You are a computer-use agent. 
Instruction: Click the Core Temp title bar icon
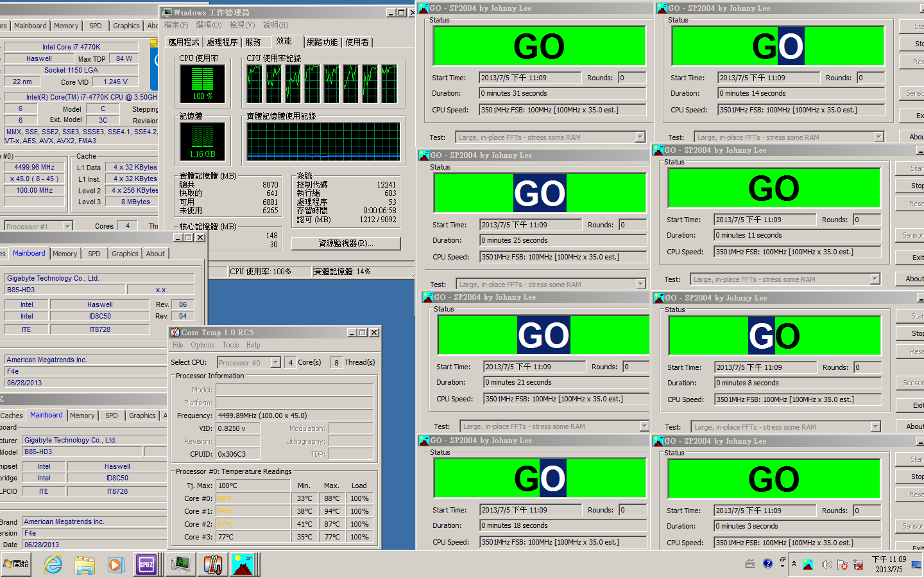point(175,333)
